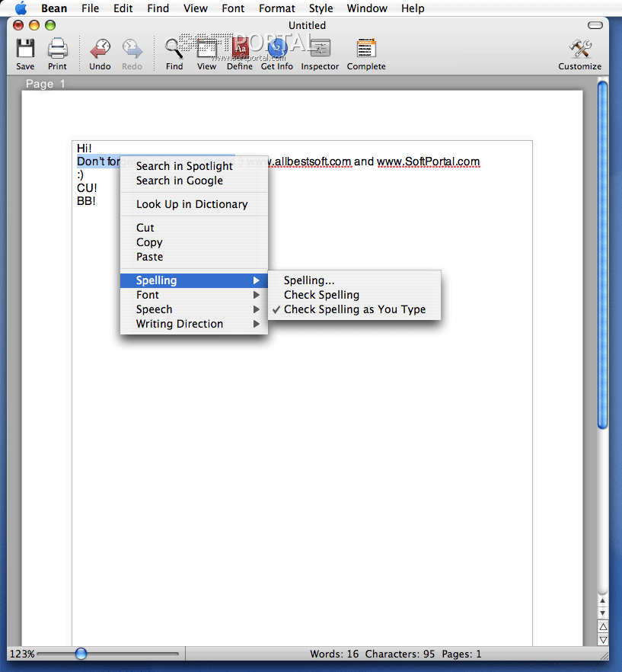Open Find with the magnifier icon

coord(174,48)
